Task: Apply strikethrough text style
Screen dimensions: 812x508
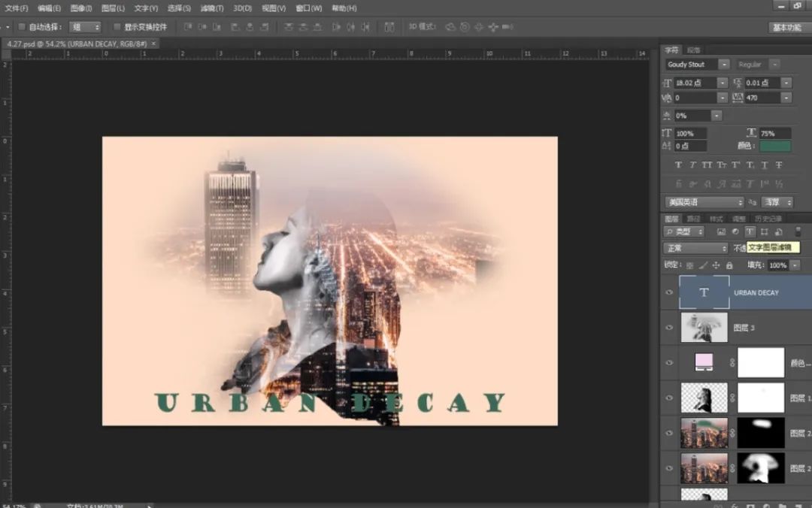Action: click(779, 165)
